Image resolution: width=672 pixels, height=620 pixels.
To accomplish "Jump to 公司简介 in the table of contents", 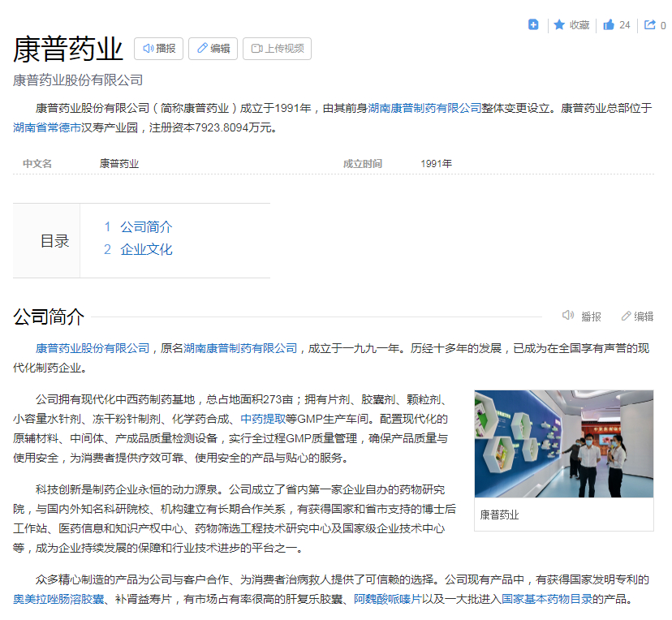I will (146, 226).
